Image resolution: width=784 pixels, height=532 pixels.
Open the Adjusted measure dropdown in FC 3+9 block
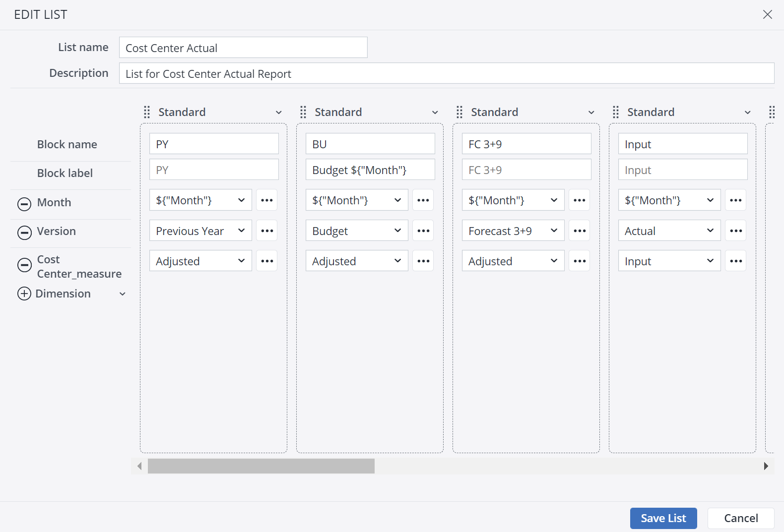[513, 261]
